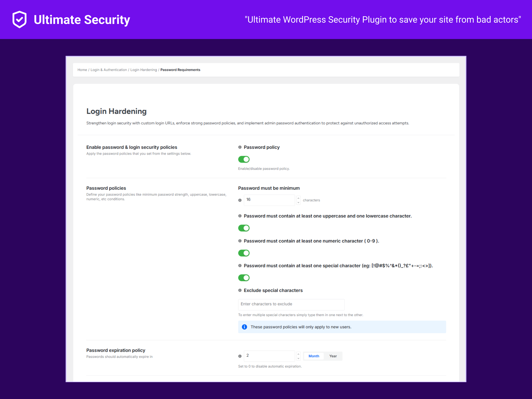Click info icon for numeric character rule
Image resolution: width=532 pixels, height=399 pixels.
tap(240, 241)
